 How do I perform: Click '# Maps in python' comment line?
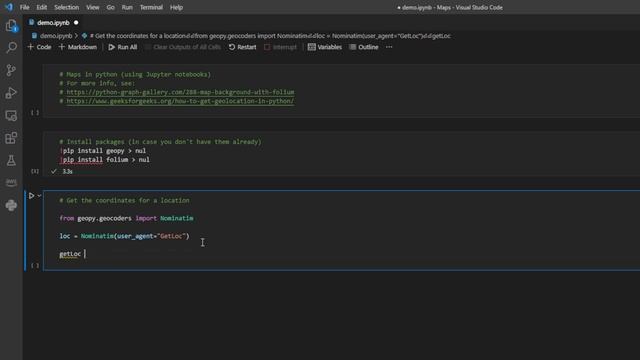[x=135, y=74]
